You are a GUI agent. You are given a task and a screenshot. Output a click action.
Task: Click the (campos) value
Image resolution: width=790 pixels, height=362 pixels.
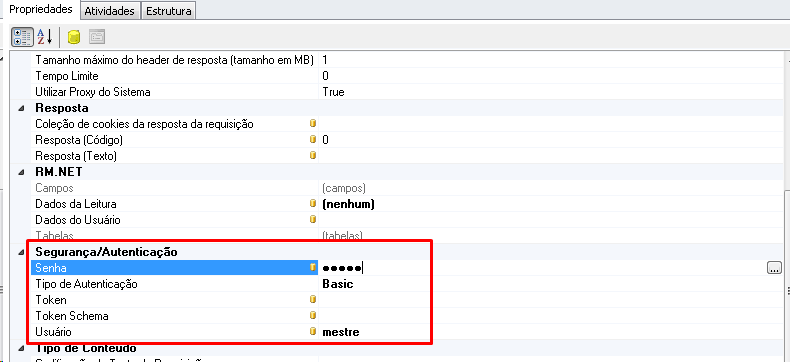click(x=344, y=188)
